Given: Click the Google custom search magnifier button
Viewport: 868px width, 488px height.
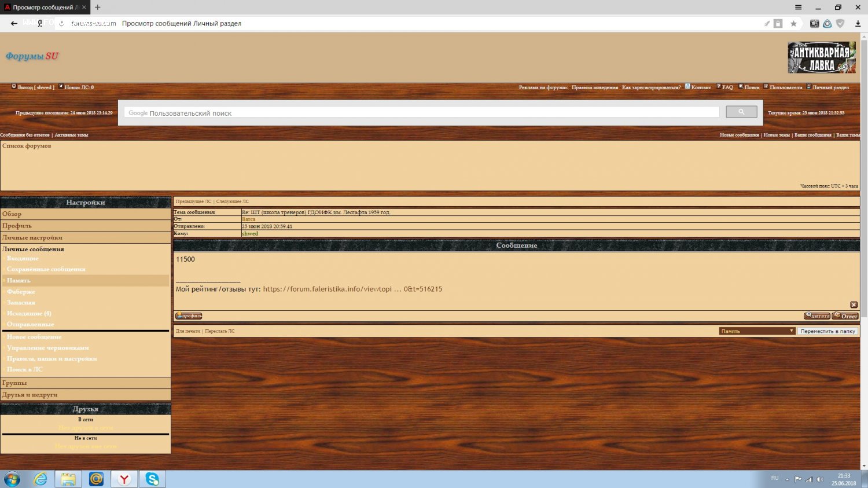Looking at the screenshot, I should [741, 112].
